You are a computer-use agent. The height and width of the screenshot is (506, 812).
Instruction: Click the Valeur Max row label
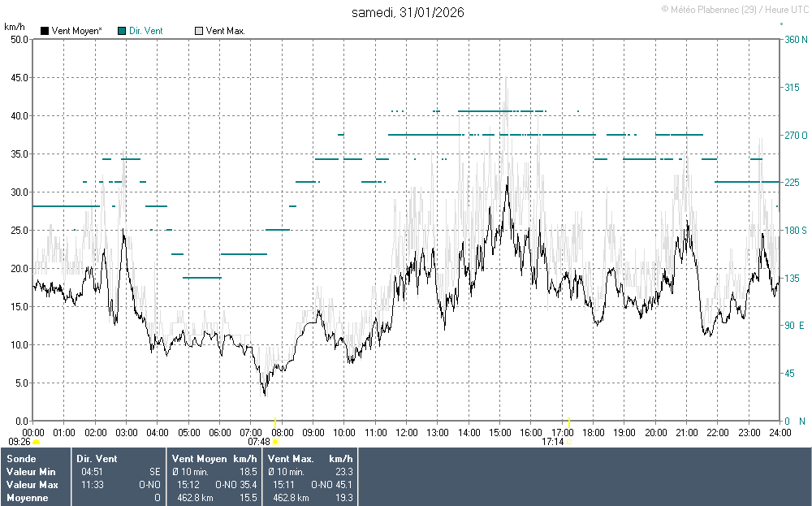(x=31, y=485)
